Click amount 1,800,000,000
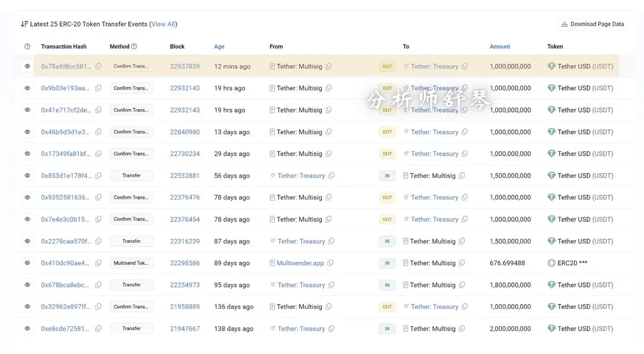Viewport: 644px width, 354px height. [x=510, y=285]
